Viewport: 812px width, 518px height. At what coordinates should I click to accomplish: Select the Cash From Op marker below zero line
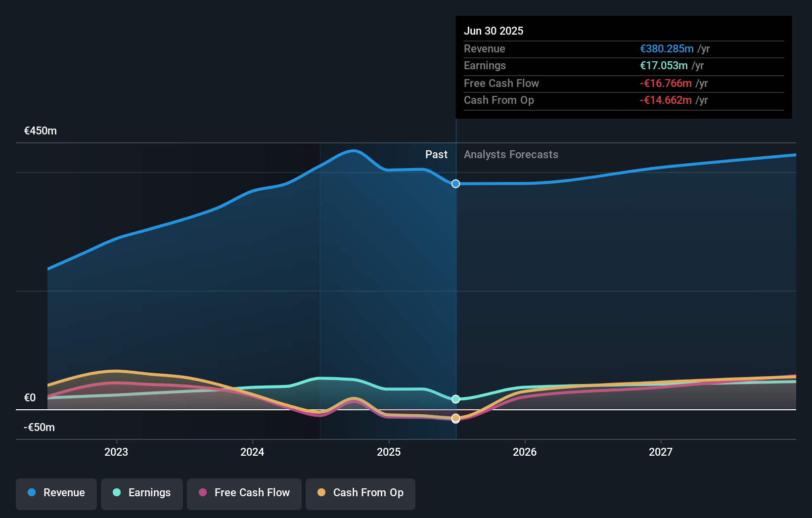coord(455,418)
